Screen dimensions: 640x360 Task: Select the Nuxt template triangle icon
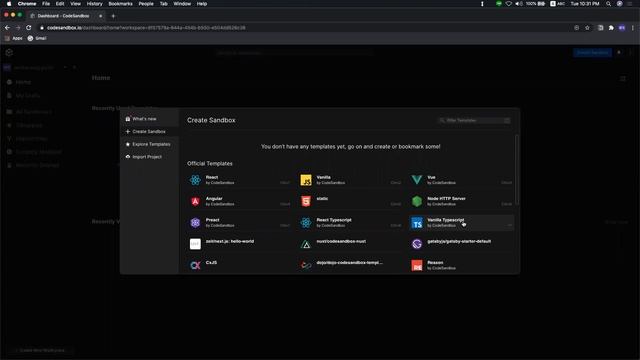tap(306, 244)
